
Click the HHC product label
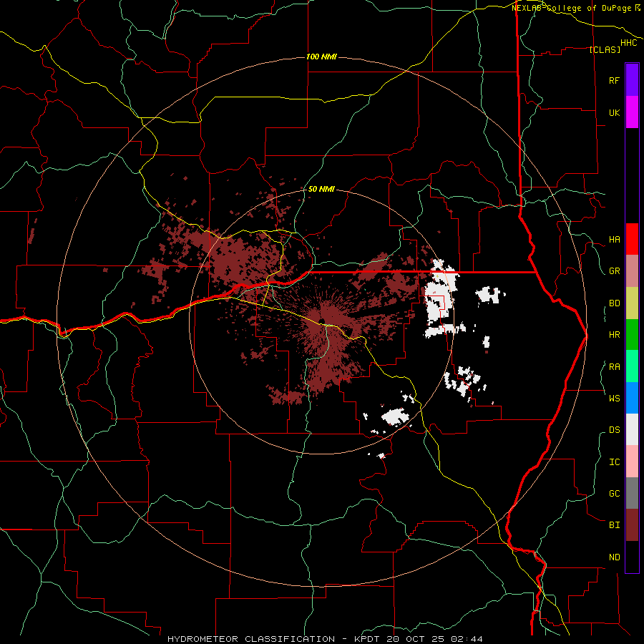(x=629, y=43)
